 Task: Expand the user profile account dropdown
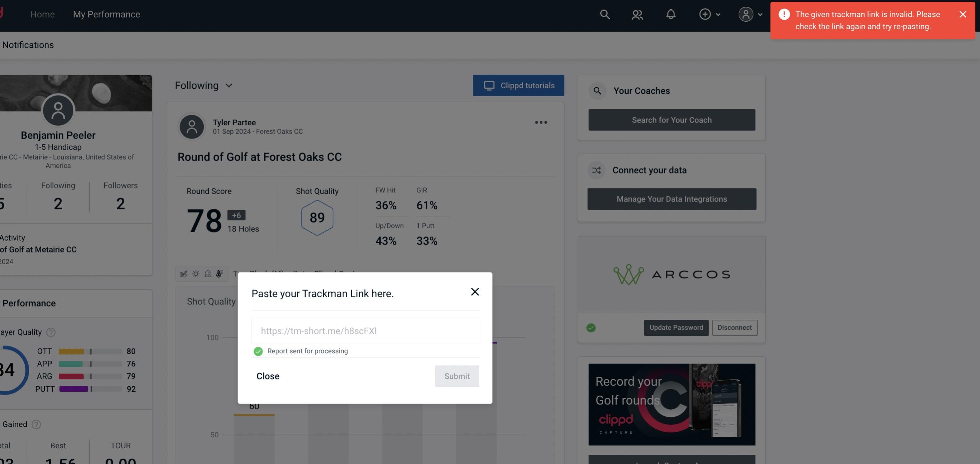(751, 14)
